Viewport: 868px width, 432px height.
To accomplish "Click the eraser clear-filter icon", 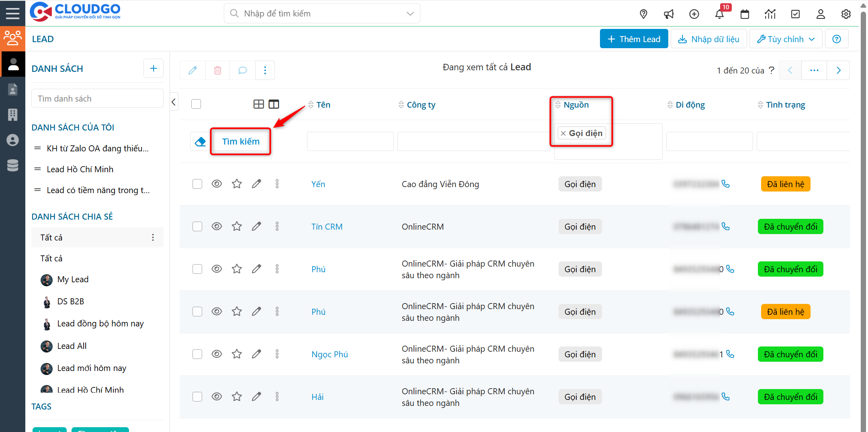I will click(x=200, y=142).
